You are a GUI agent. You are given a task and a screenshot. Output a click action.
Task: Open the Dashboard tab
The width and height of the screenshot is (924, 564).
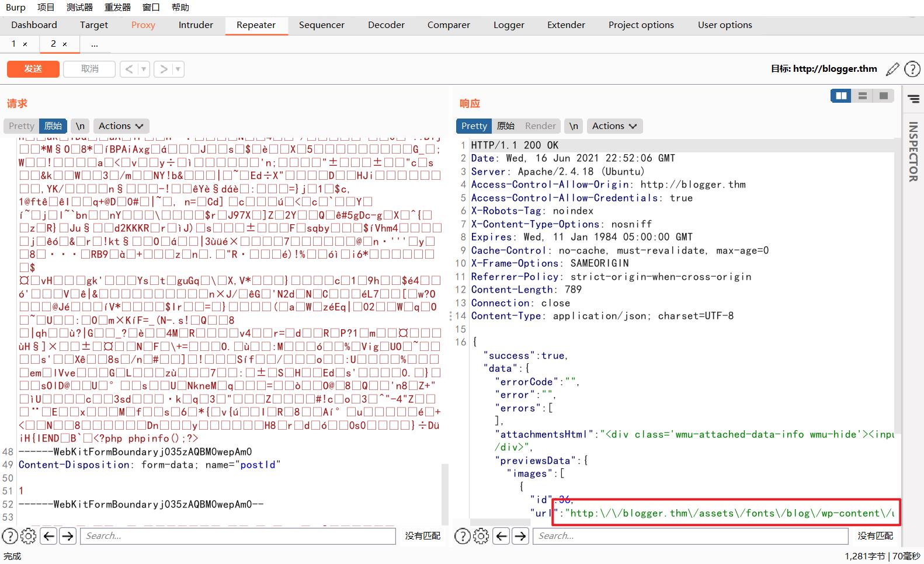coord(34,25)
